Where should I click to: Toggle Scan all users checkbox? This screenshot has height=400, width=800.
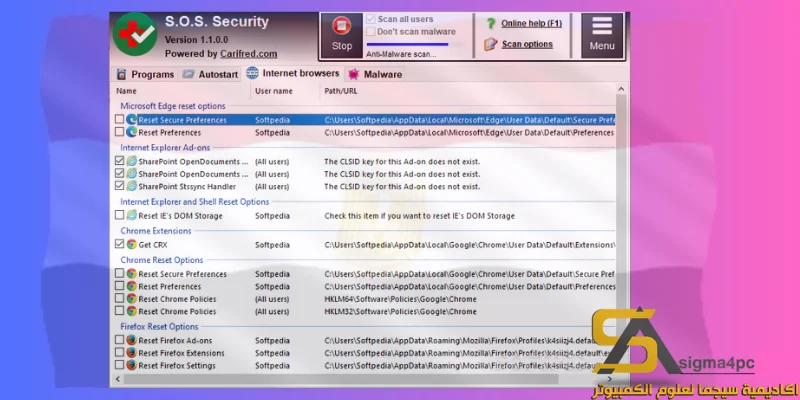pos(371,19)
